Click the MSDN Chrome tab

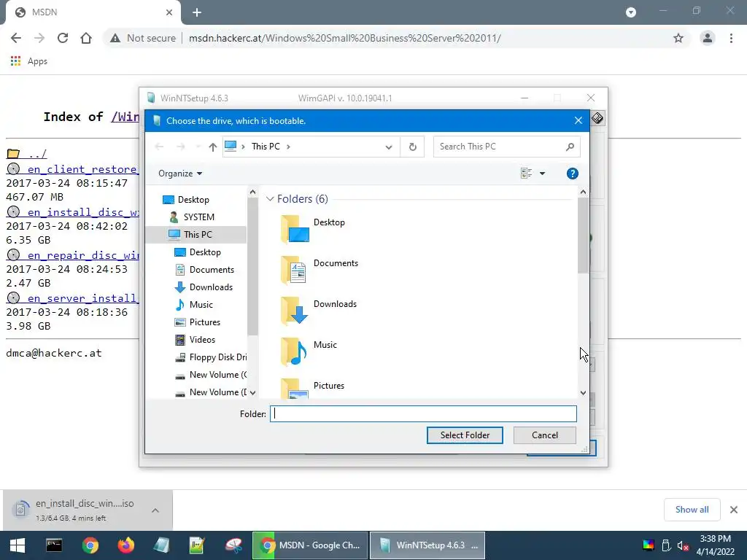[x=93, y=12]
